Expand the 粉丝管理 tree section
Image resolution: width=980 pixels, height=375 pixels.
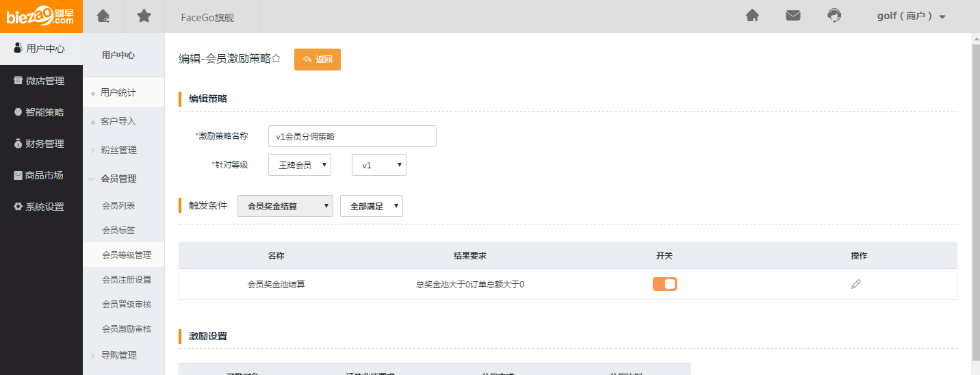point(118,150)
